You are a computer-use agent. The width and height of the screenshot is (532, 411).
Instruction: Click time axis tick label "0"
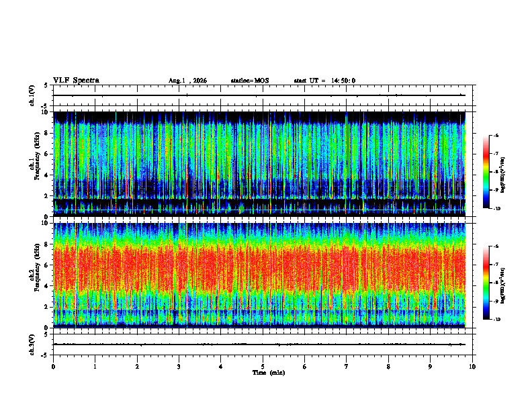tap(53, 367)
